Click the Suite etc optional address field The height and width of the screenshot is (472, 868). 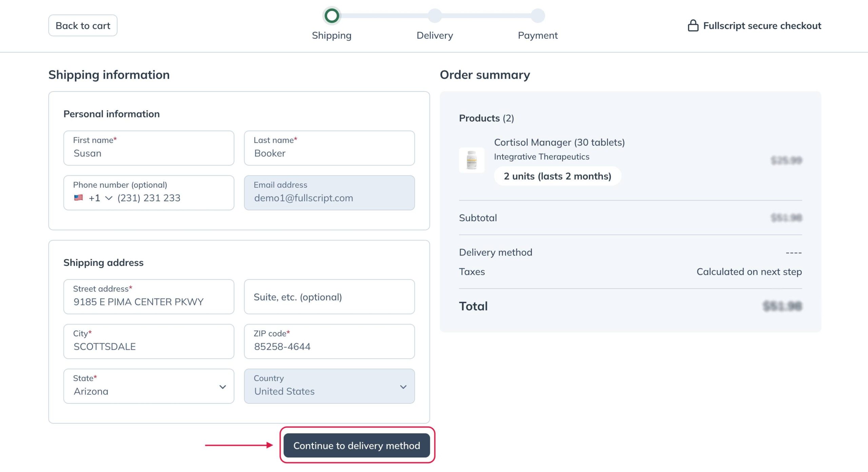coord(329,297)
